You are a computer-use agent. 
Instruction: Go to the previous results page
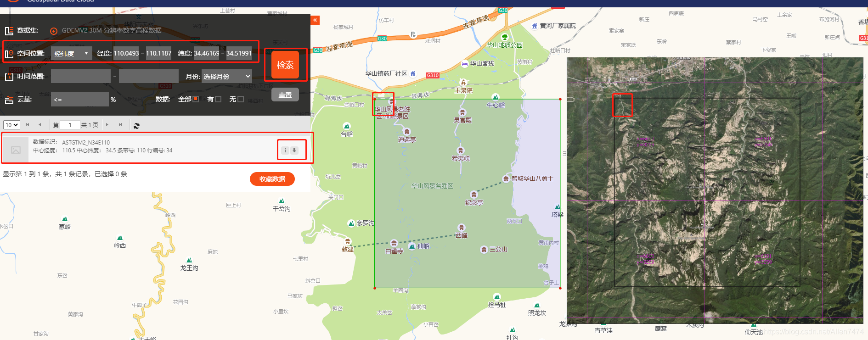point(40,125)
